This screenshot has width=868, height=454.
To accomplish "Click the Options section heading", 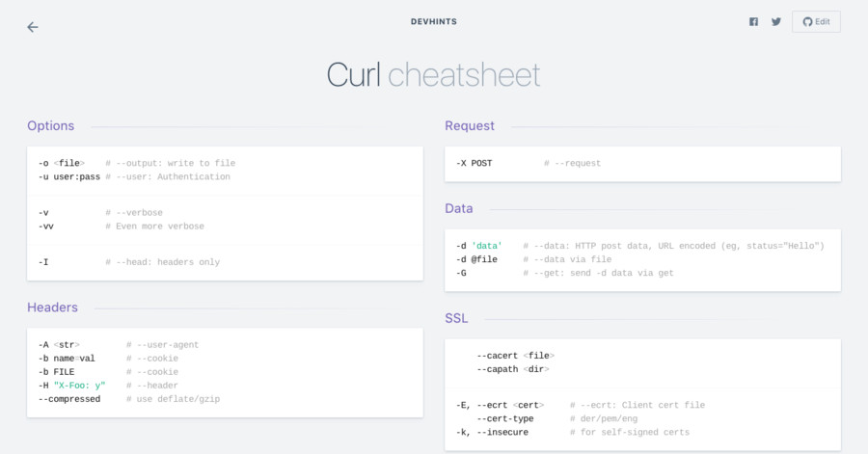I will pos(50,125).
